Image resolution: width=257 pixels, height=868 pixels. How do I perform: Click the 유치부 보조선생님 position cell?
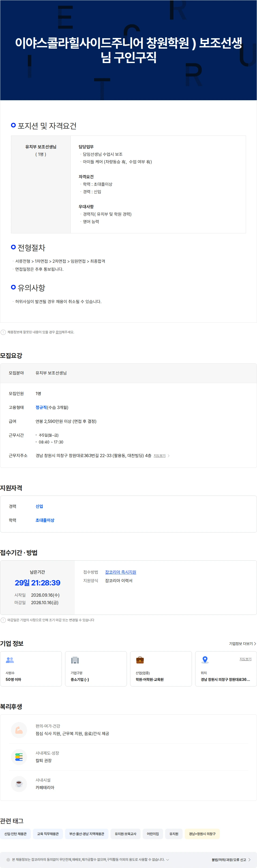pyautogui.click(x=41, y=184)
